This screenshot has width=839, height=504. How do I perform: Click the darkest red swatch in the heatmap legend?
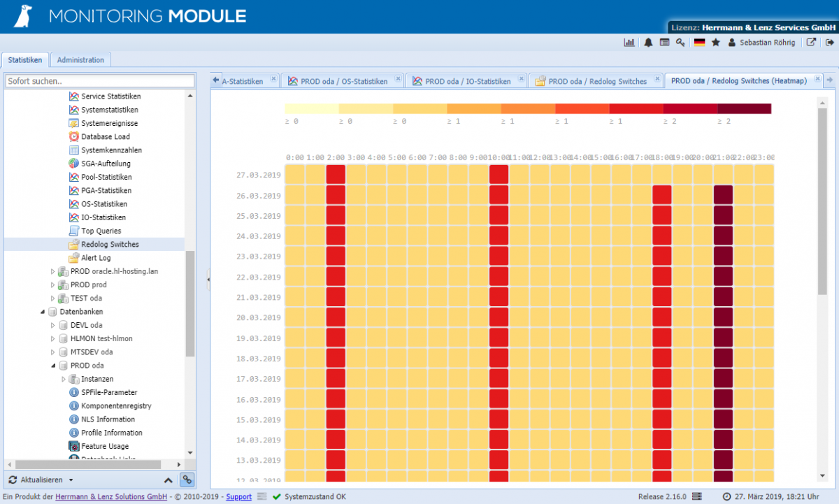[745, 108]
